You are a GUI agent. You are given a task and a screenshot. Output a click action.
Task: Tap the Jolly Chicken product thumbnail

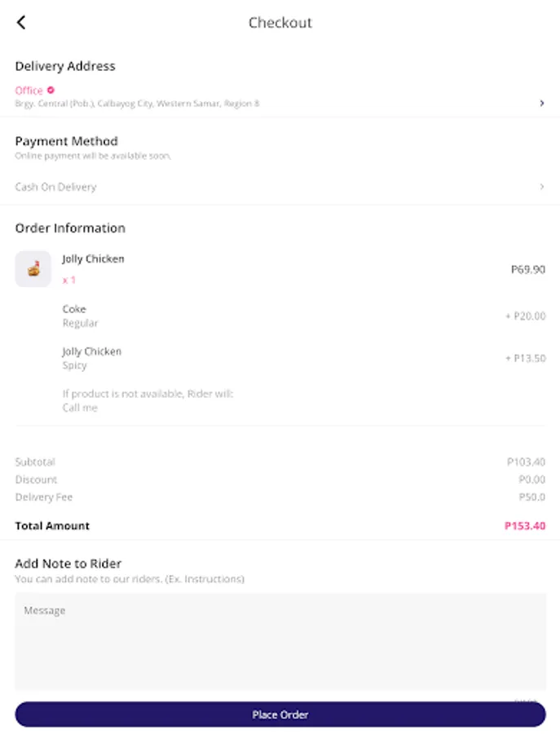(33, 269)
